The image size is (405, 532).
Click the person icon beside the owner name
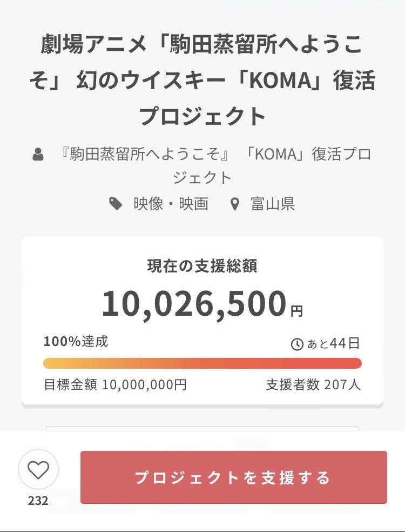(x=38, y=155)
